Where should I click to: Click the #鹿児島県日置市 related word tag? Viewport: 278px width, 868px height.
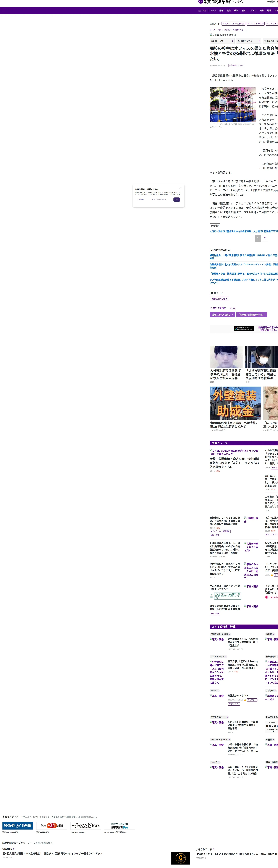219,299
